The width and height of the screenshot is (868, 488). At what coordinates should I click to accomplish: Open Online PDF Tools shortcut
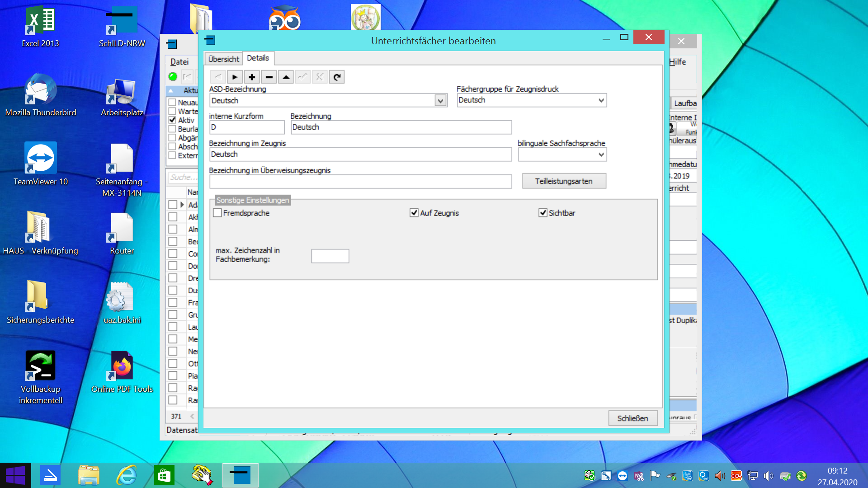pyautogui.click(x=122, y=372)
